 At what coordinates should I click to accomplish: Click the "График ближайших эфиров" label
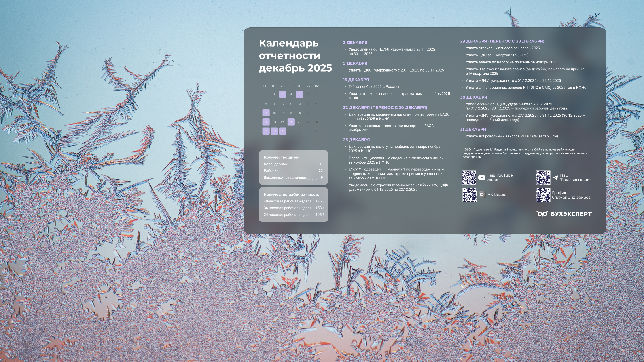tap(571, 195)
